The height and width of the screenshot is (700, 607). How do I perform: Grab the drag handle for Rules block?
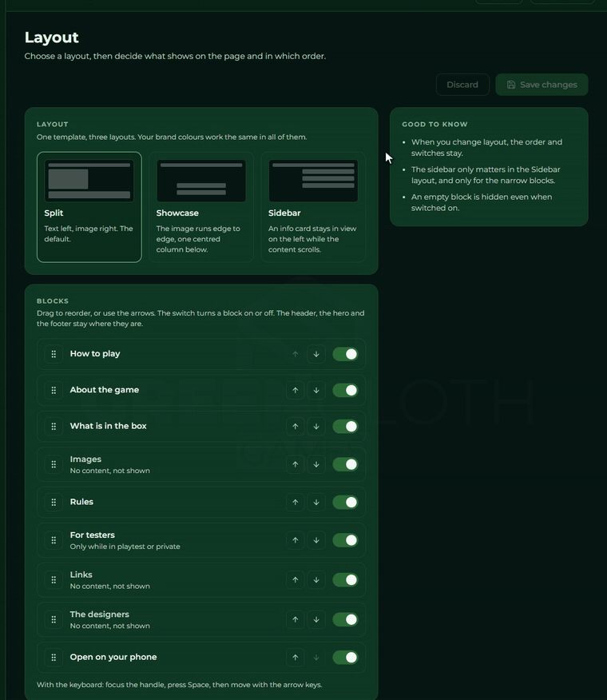click(54, 503)
